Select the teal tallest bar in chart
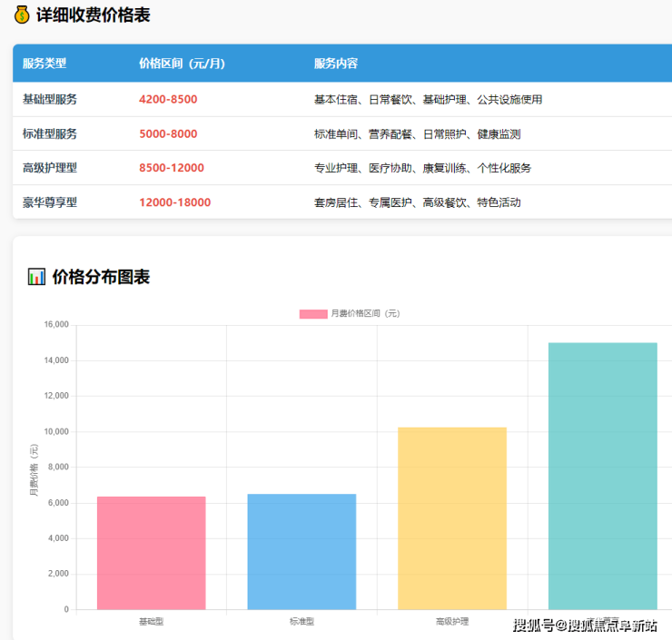672x640 pixels. click(602, 476)
